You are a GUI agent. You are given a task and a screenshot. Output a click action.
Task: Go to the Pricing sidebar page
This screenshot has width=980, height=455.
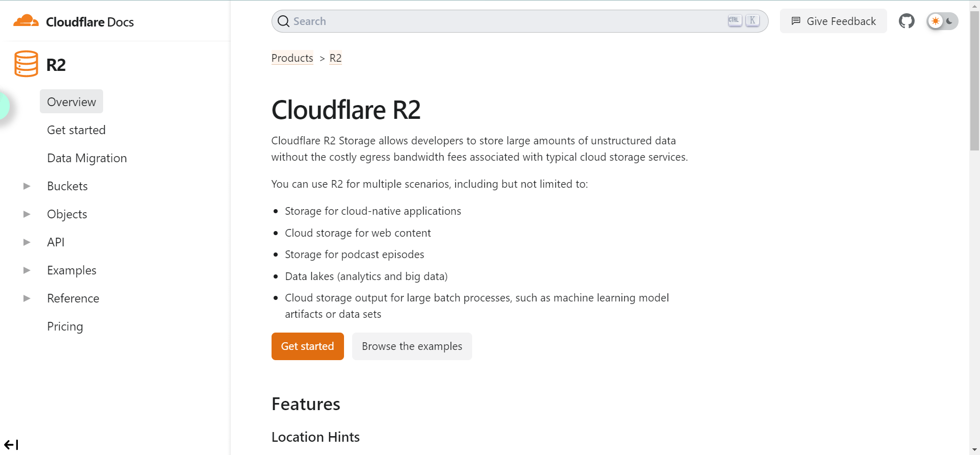click(x=65, y=326)
